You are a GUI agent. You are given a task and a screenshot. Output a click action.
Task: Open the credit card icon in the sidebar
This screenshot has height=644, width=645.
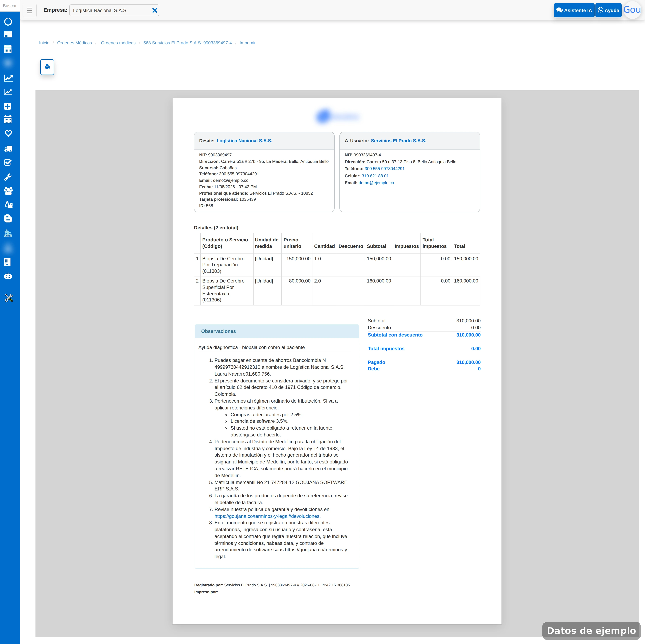click(x=8, y=35)
